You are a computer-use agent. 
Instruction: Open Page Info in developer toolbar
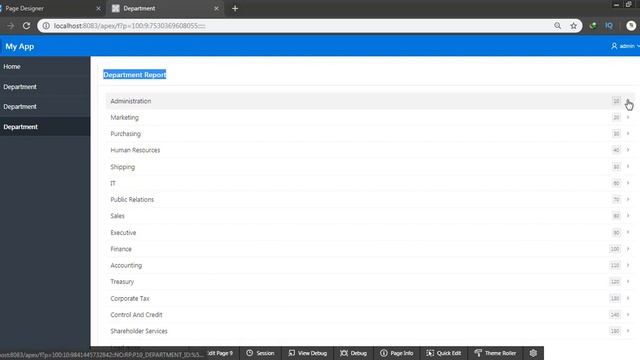point(397,353)
